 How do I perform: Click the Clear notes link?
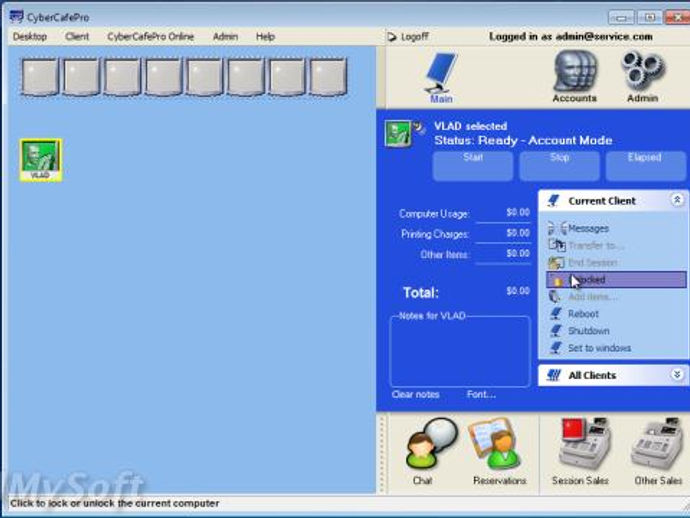pyautogui.click(x=415, y=395)
